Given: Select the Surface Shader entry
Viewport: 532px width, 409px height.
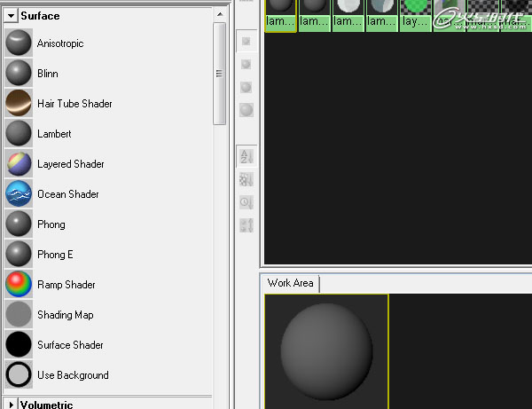Looking at the screenshot, I should tap(54, 345).
